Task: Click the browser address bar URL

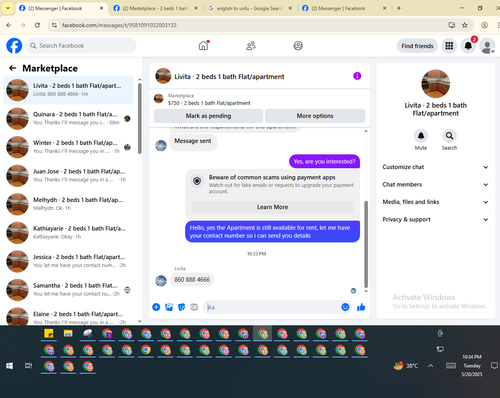Action: tap(119, 25)
